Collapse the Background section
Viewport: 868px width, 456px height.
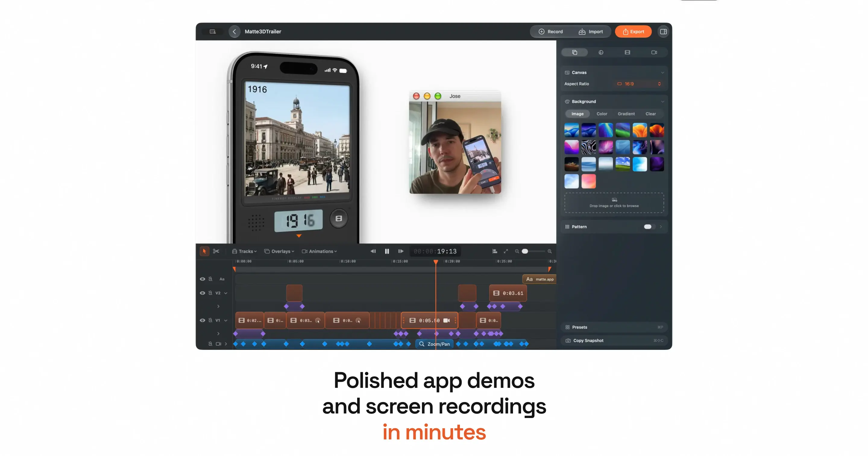[x=662, y=102]
